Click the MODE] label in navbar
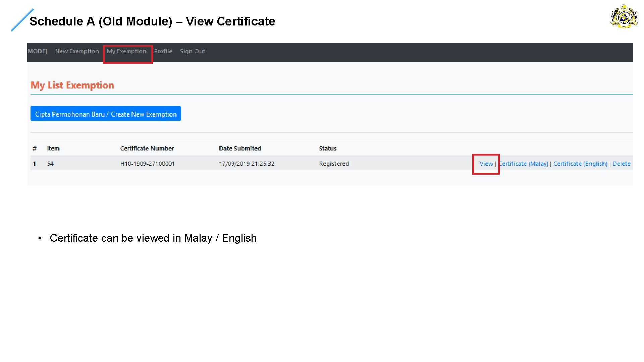The image size is (644, 362). point(37,51)
